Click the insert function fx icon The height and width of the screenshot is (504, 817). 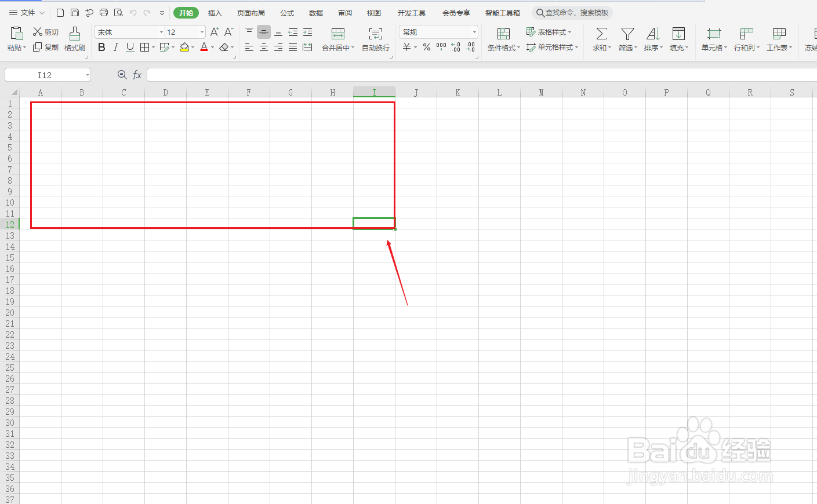click(137, 75)
